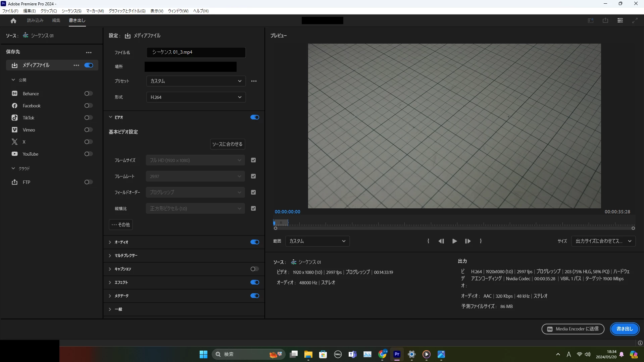The image size is (644, 362).
Task: Step forward one frame
Action: click(x=468, y=241)
